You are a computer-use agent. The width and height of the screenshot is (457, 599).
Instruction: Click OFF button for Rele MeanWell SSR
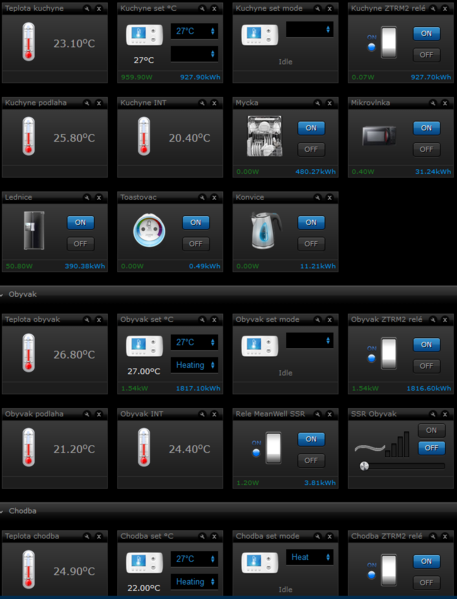click(311, 461)
